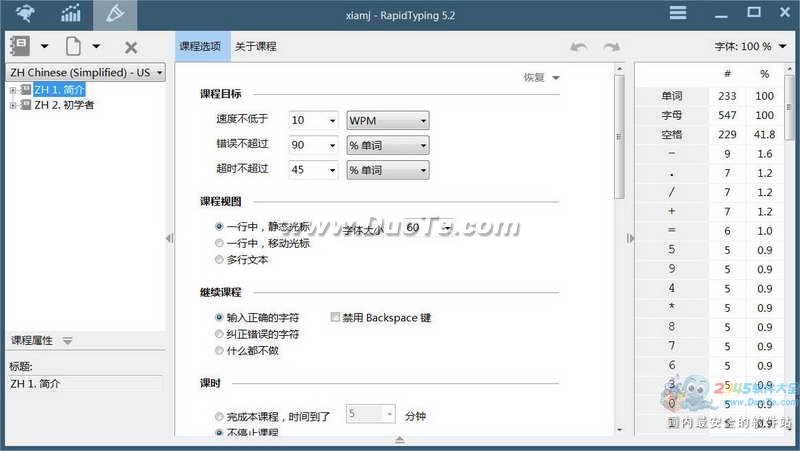
Task: Click the count 547 cell
Action: (727, 115)
